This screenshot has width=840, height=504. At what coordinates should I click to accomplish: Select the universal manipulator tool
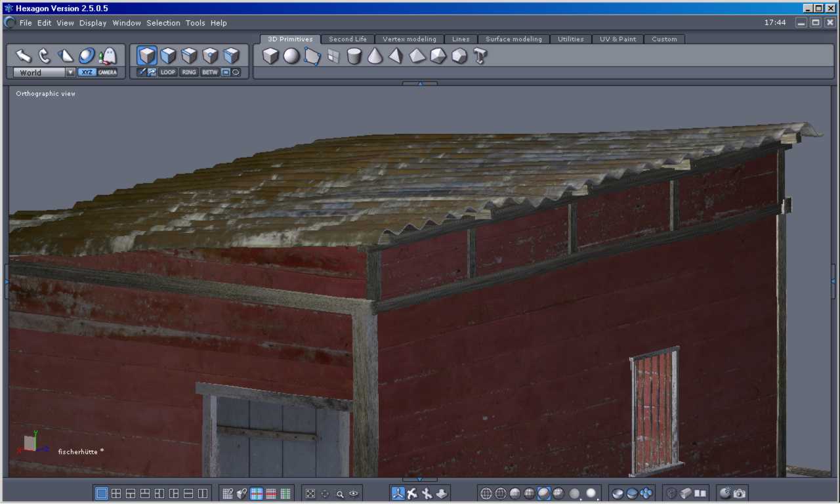[x=87, y=56]
